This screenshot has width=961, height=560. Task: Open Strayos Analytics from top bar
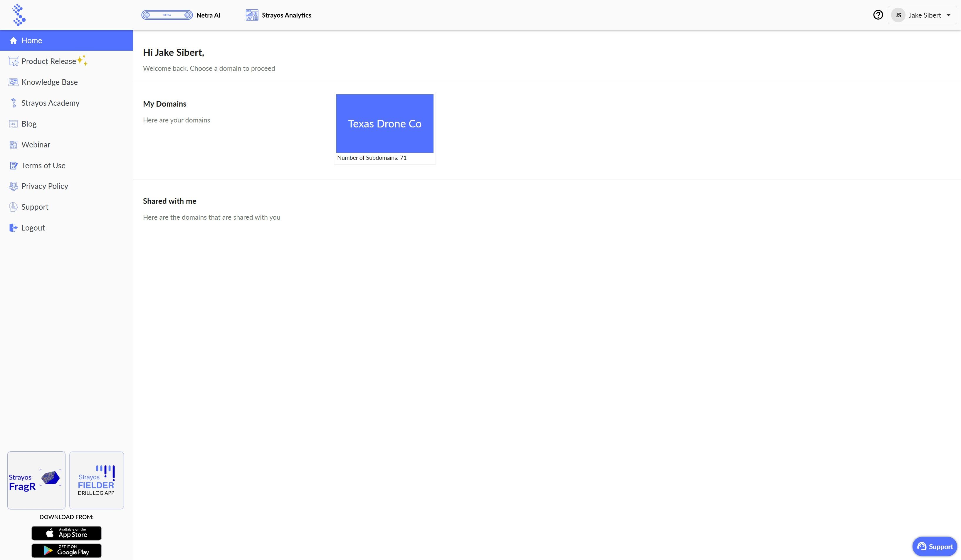click(278, 15)
